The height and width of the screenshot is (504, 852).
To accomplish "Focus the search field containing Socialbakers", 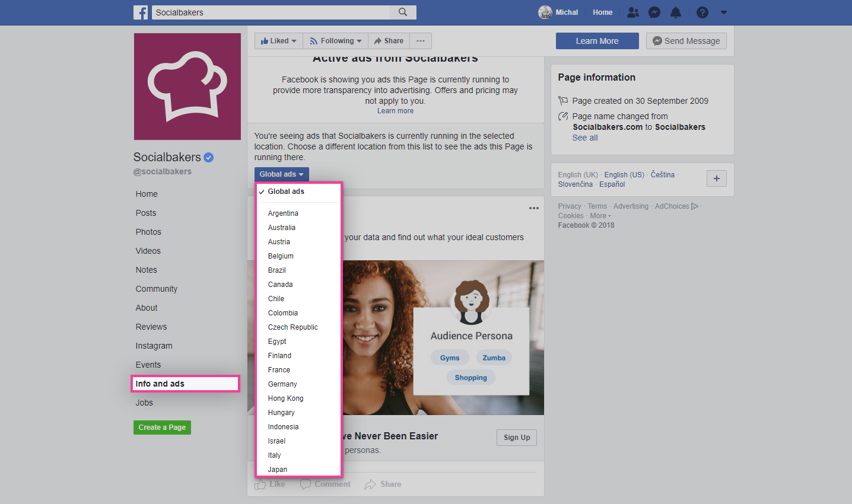I will 271,12.
